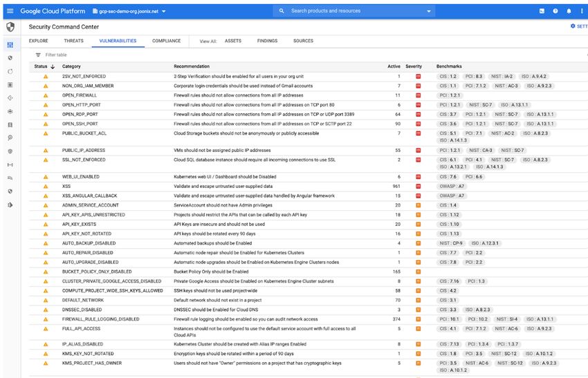Click the red severity icon for 2SV_NOT_ENFORCED
Image resolution: width=588 pixels, height=378 pixels.
tap(418, 77)
